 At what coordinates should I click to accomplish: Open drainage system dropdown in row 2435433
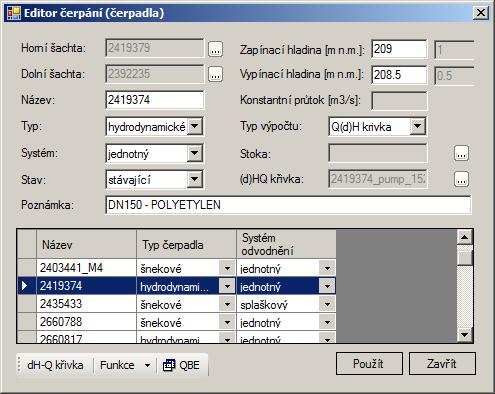pos(327,304)
